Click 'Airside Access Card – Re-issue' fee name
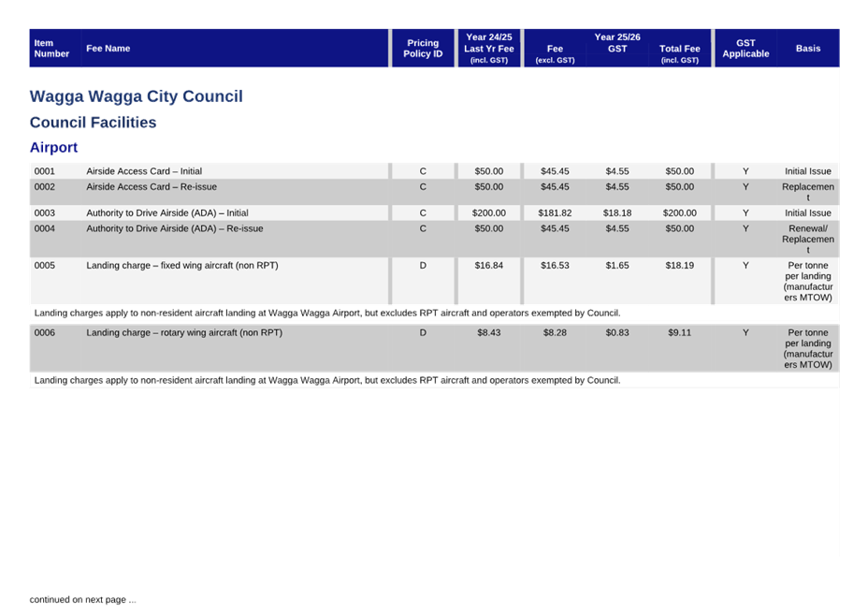Screen dimensions: 868x614 coord(152,187)
